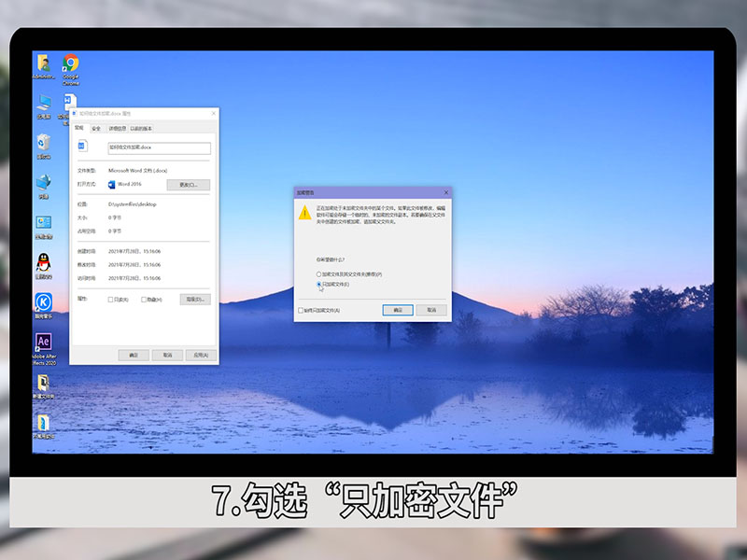Select the 只加密文件 radio button

[x=318, y=284]
